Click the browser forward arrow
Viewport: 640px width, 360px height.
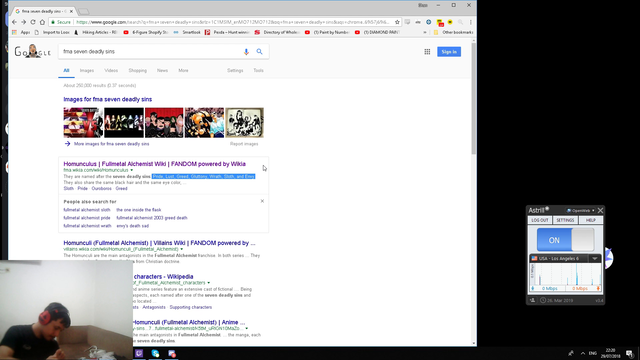click(x=23, y=22)
